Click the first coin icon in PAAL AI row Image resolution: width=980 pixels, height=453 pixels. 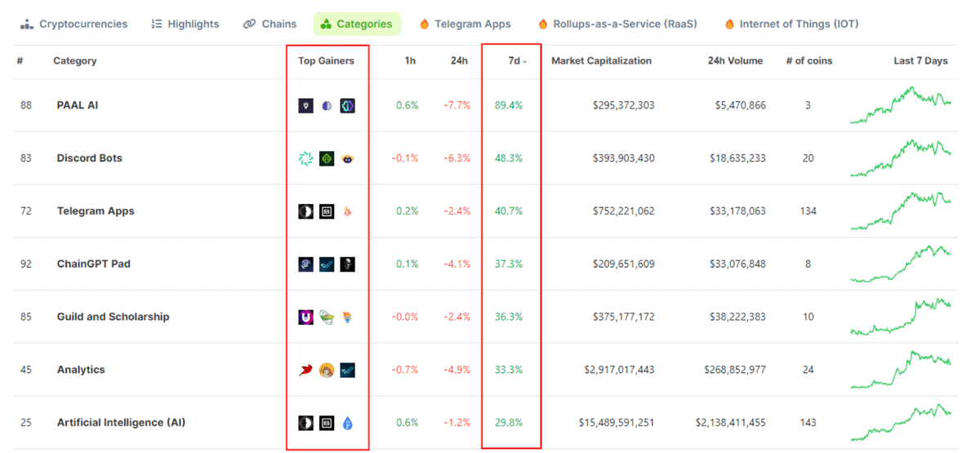pyautogui.click(x=305, y=105)
